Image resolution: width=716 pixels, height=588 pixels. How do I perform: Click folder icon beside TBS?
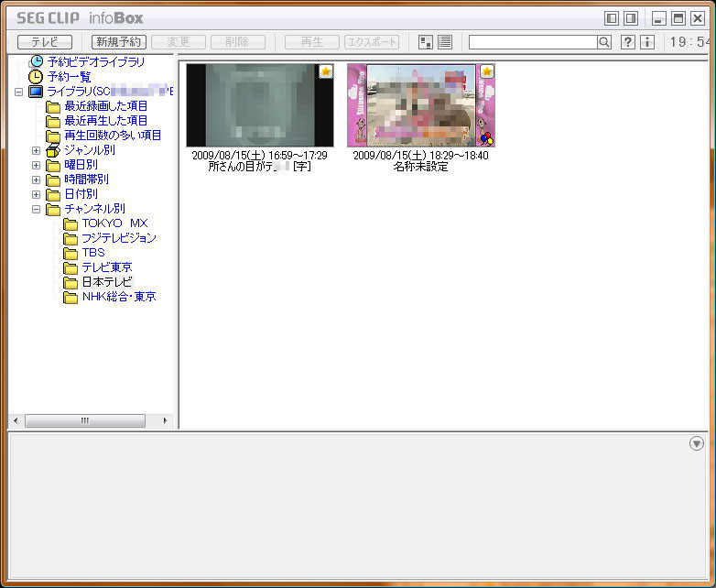pos(71,253)
